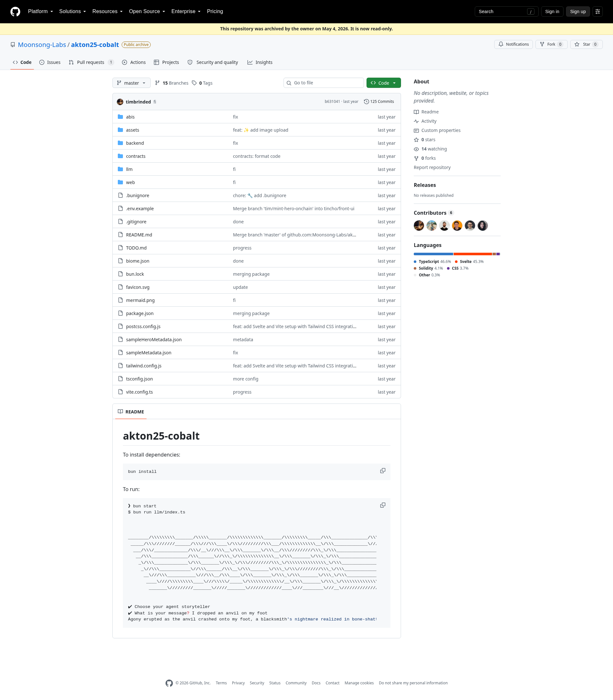Open the green Code dropdown

click(x=383, y=83)
